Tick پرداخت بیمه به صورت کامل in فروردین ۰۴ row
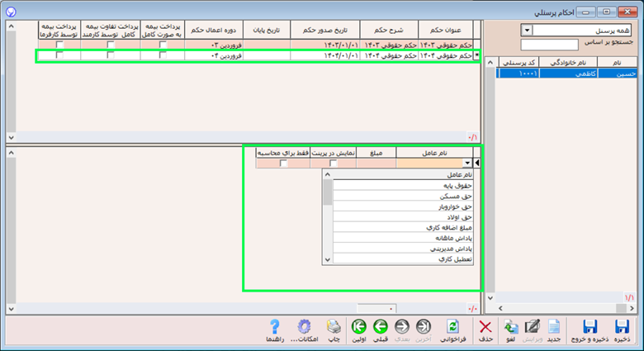This screenshot has height=351, width=644. [x=163, y=55]
